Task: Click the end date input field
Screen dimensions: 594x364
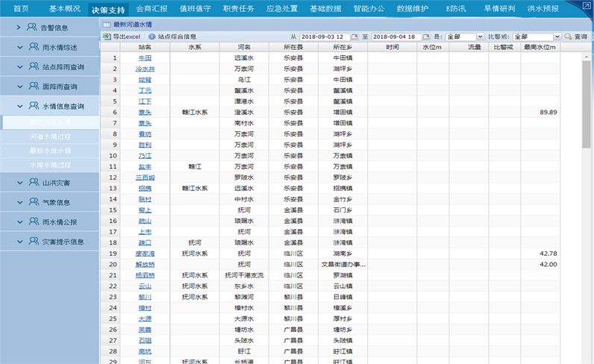Action: pos(397,37)
